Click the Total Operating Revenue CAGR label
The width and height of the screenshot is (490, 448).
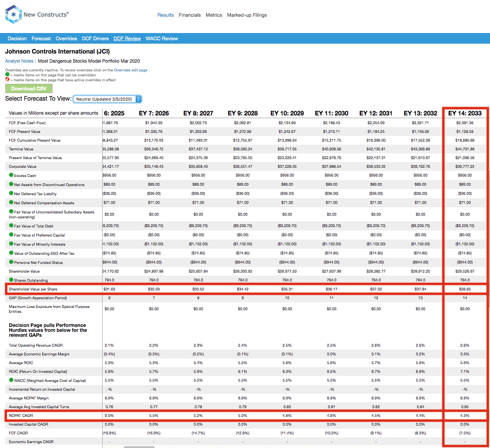[x=36, y=345]
